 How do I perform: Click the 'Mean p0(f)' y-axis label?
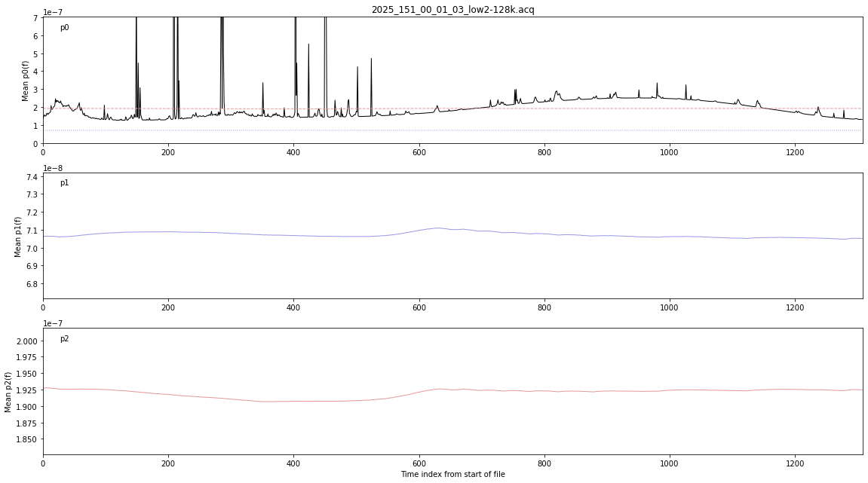tap(25, 80)
